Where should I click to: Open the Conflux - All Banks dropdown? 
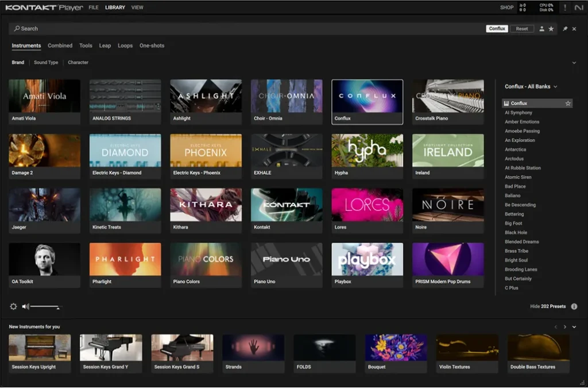(531, 87)
